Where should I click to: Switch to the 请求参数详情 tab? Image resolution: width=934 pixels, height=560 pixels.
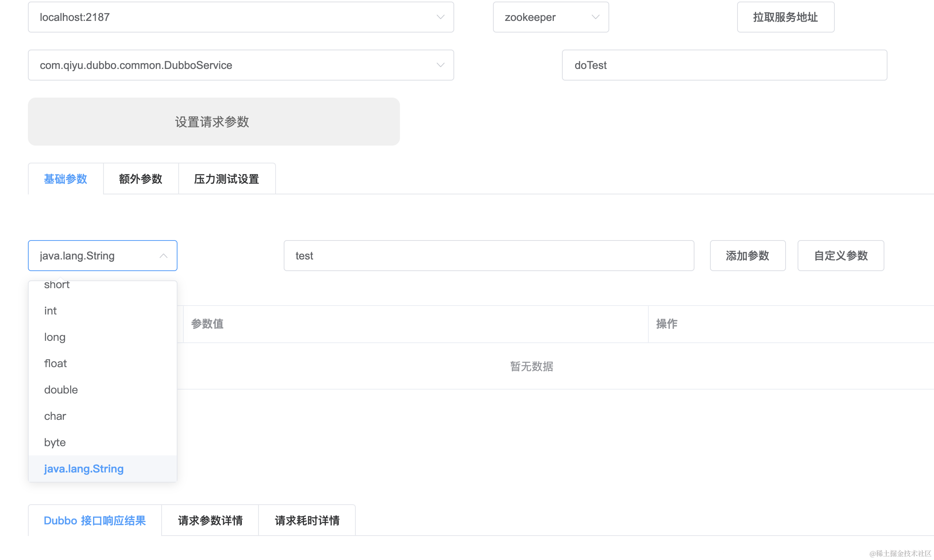[x=210, y=520]
